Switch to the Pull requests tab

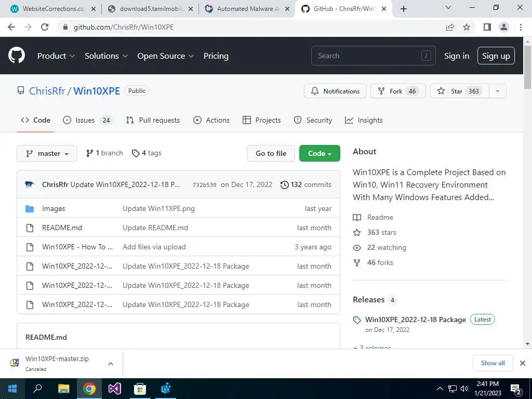153,120
